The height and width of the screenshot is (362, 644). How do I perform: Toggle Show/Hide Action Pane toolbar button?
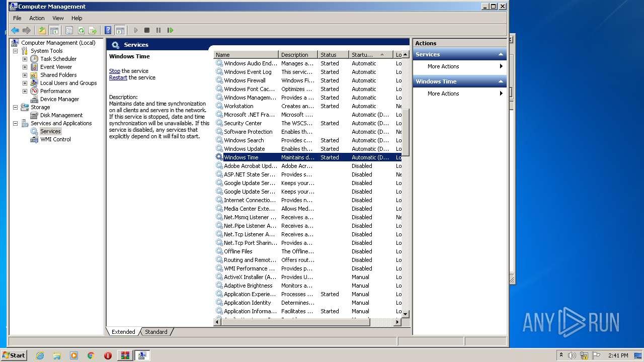pos(120,30)
